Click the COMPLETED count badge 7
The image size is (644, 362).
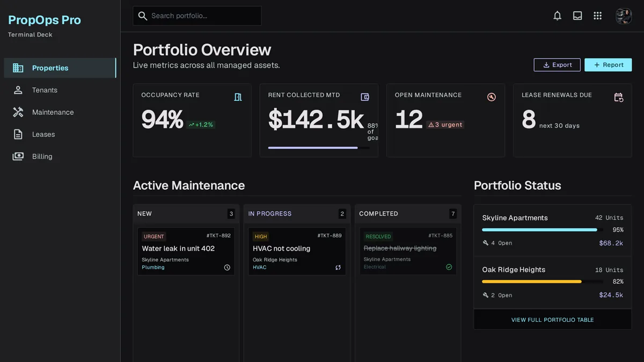453,213
